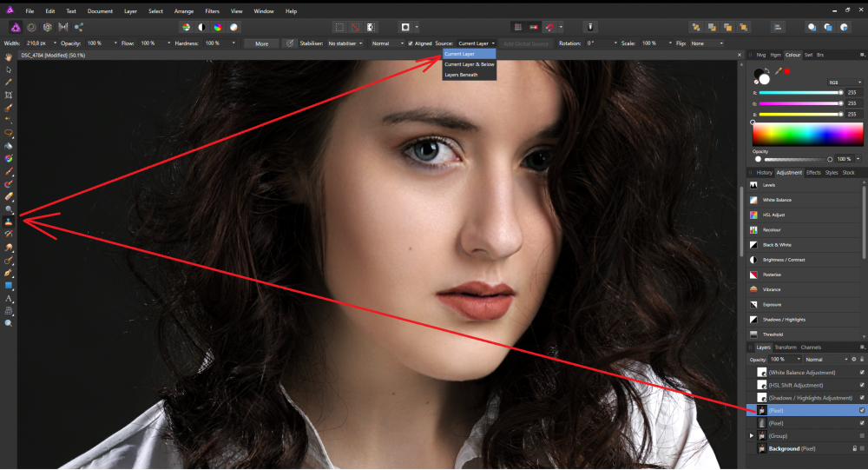Expand the Group layer
868x470 pixels.
coord(752,436)
